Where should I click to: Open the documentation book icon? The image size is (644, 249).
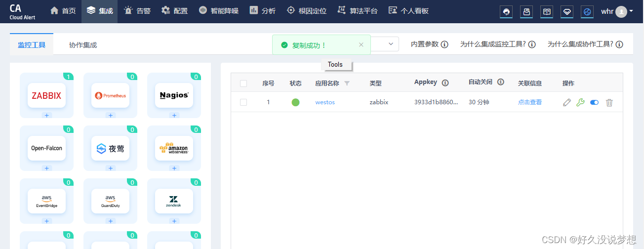[x=547, y=11]
